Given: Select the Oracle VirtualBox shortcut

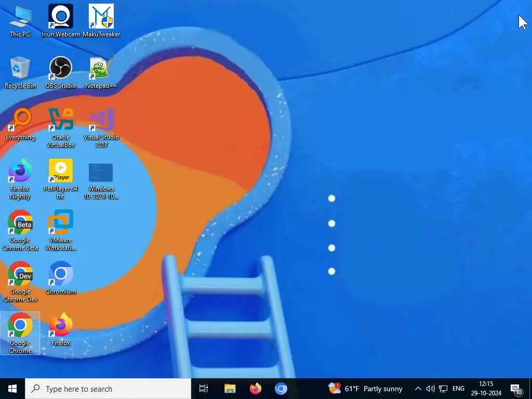Looking at the screenshot, I should 60,128.
